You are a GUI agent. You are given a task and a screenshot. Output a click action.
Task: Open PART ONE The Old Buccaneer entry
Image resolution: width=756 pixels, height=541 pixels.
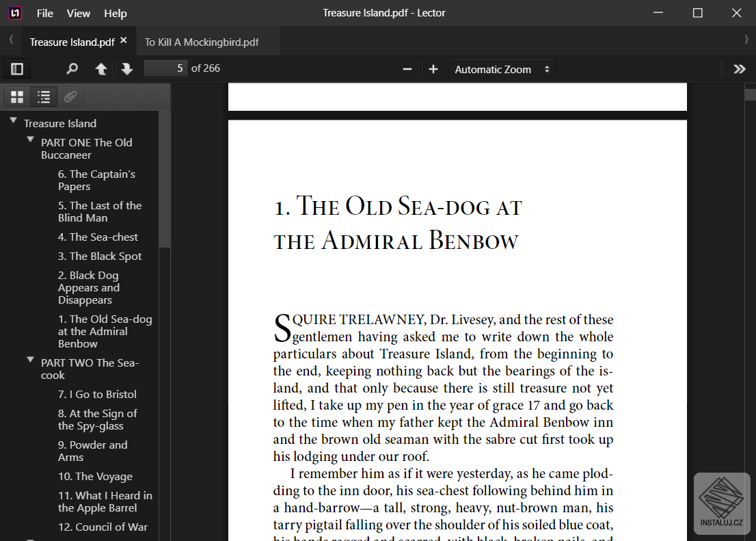point(86,148)
